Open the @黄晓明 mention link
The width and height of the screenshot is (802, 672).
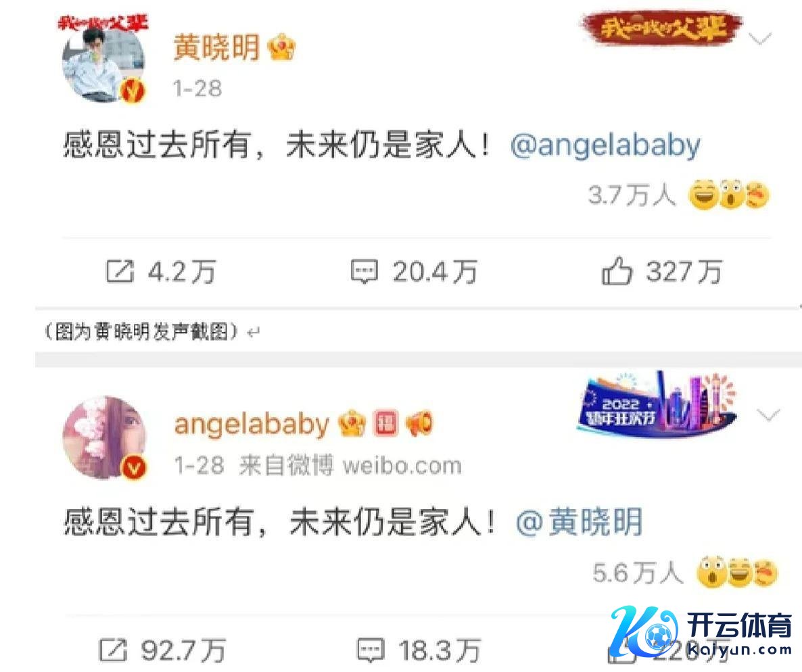pyautogui.click(x=579, y=522)
